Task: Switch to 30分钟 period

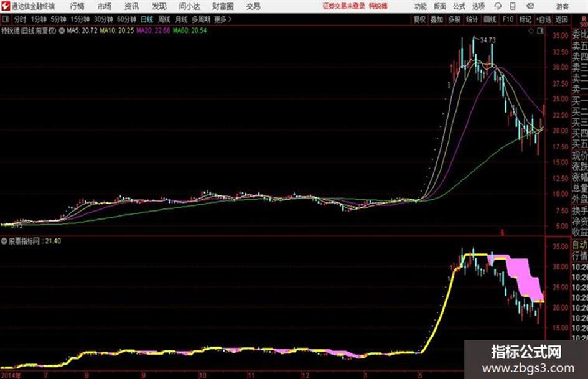Action: click(103, 19)
